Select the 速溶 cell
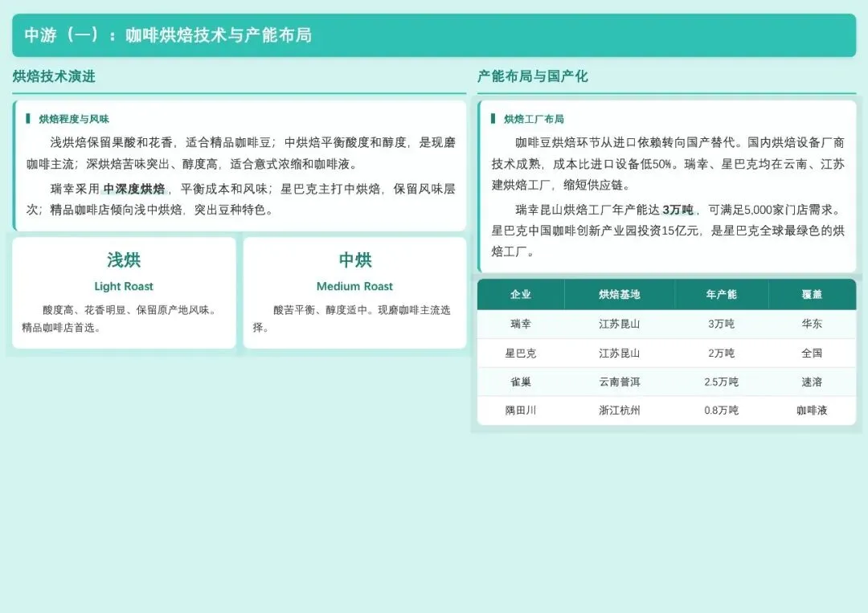868x613 pixels. (812, 382)
